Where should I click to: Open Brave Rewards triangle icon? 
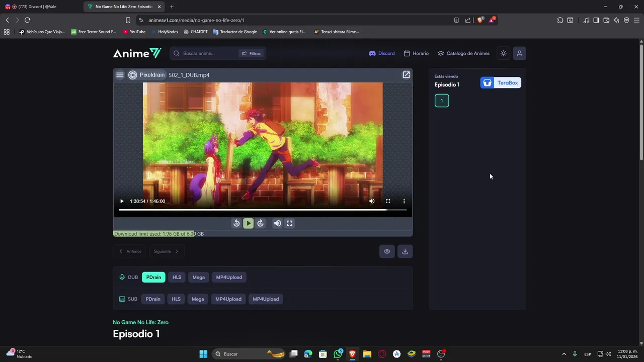tap(492, 20)
